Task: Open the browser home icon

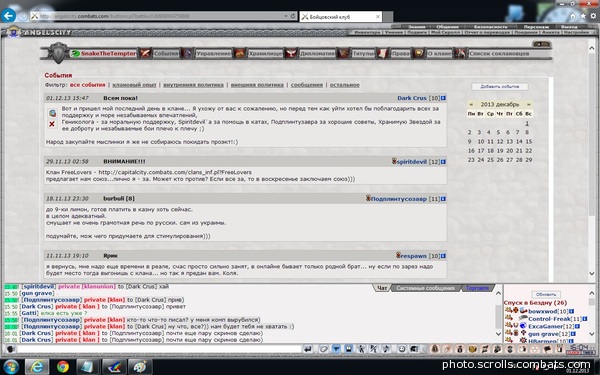Action: point(573,16)
